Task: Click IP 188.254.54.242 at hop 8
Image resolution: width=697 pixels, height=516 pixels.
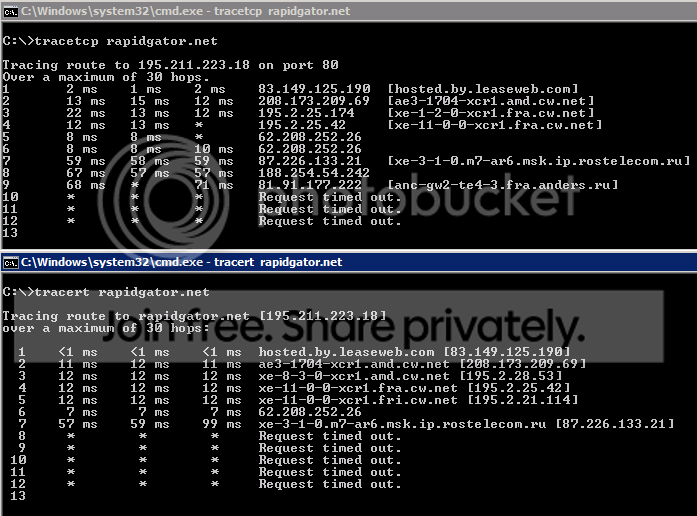Action: pos(314,173)
